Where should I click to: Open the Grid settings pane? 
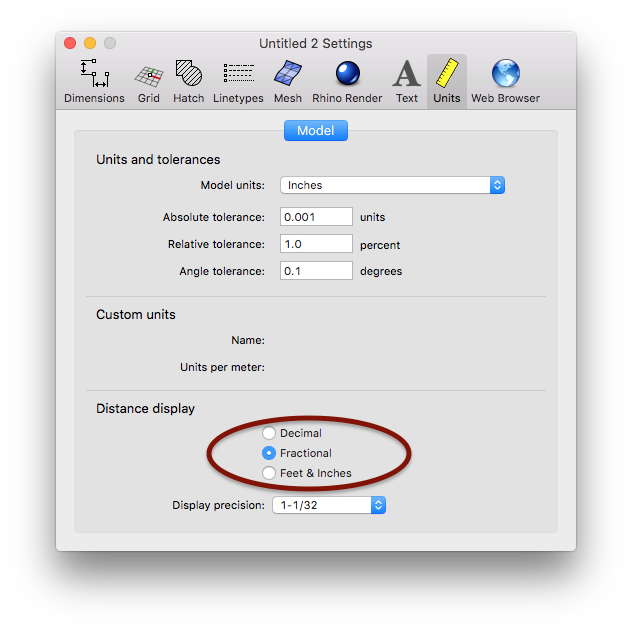(149, 81)
